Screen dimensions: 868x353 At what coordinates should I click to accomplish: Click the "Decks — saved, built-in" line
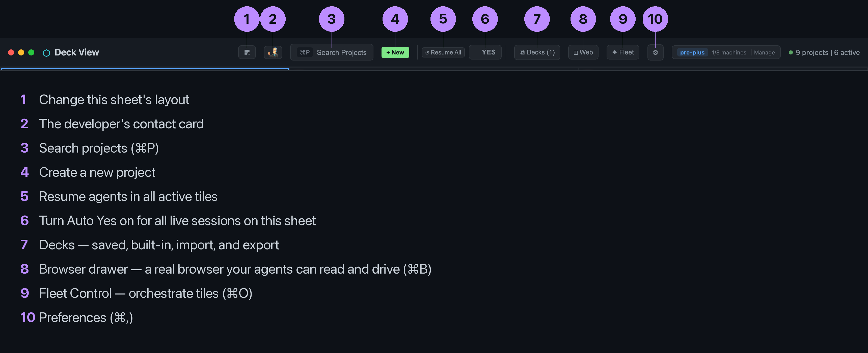(x=159, y=245)
